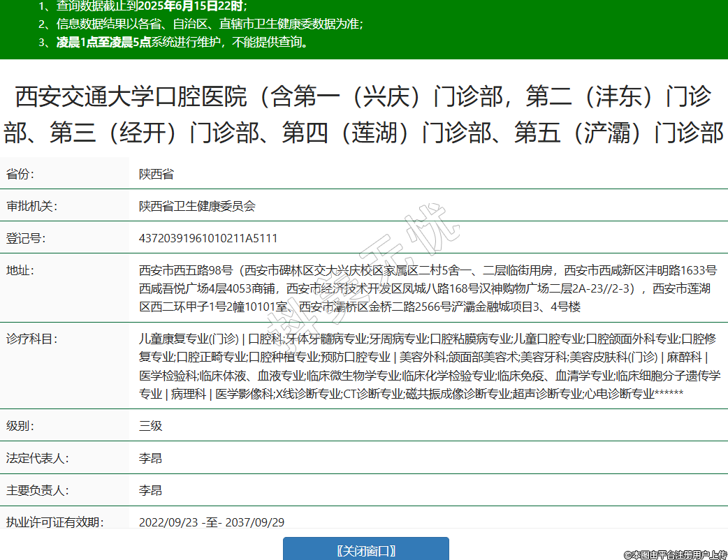
Task: Click the license validity dates 2022/09/23 to 2037/09/29
Action: click(x=212, y=522)
